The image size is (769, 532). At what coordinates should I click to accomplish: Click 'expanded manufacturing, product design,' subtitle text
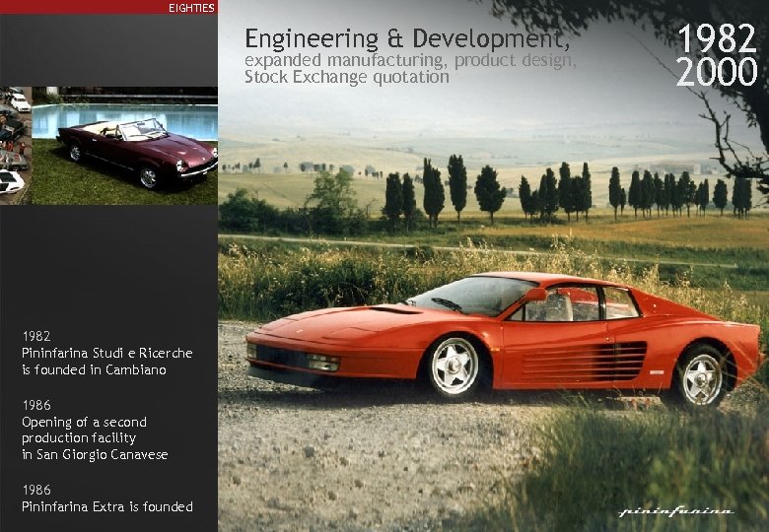click(410, 60)
